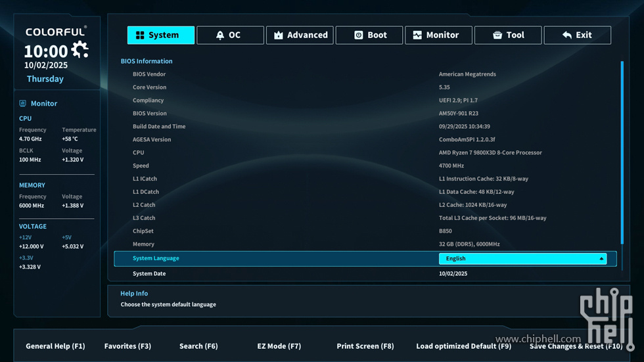Open Search (F6)
644x362 pixels.
198,346
